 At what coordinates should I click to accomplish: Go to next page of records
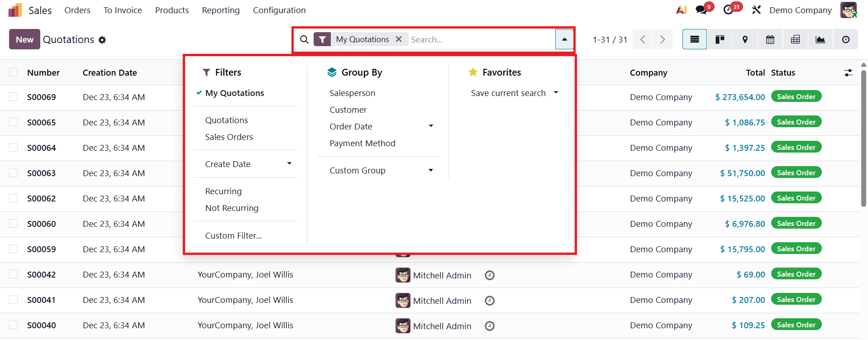click(x=663, y=39)
